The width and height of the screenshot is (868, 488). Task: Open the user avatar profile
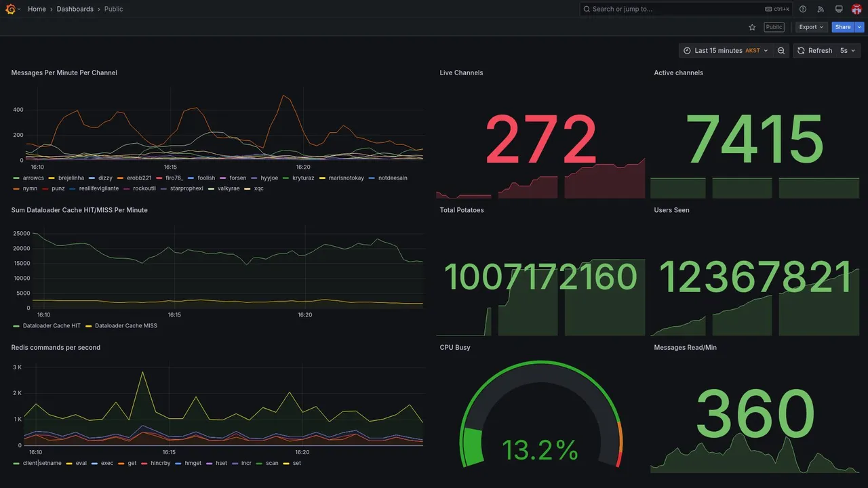click(x=856, y=9)
